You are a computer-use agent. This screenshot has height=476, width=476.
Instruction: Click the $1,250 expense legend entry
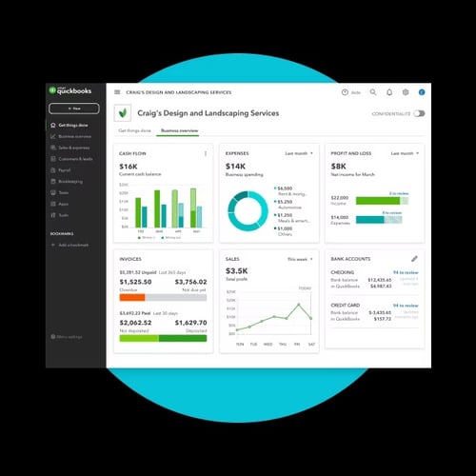pyautogui.click(x=292, y=218)
